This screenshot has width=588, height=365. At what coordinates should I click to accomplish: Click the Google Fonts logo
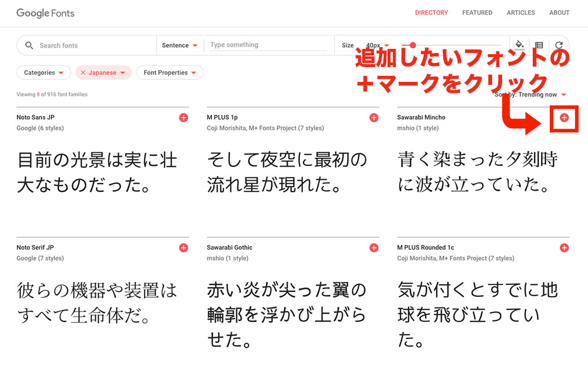click(x=45, y=13)
